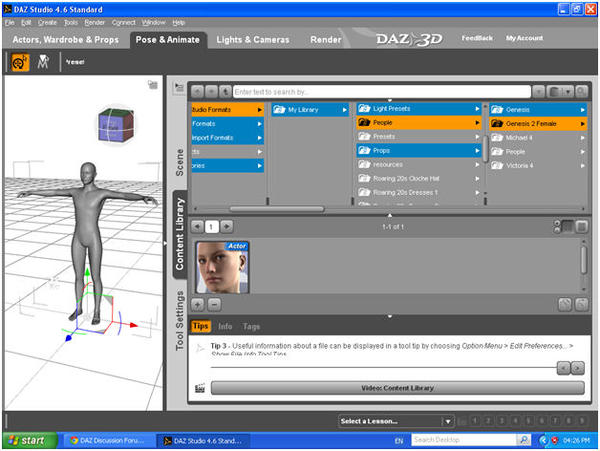Click the search magnifier button
Viewport: 600px width, 451px height.
[581, 92]
